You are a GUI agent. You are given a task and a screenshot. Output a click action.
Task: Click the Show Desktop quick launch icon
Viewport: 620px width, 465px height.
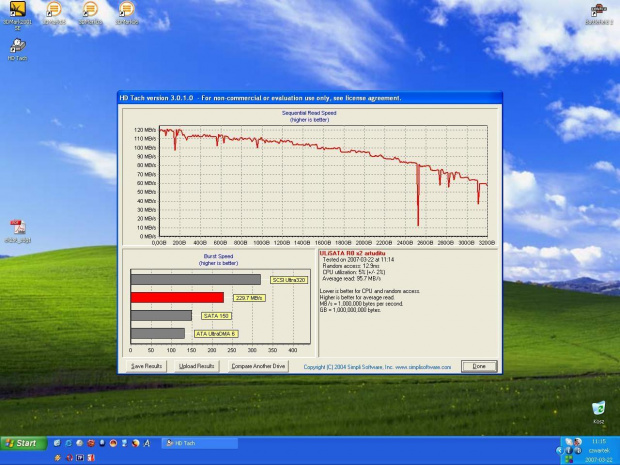(57, 443)
